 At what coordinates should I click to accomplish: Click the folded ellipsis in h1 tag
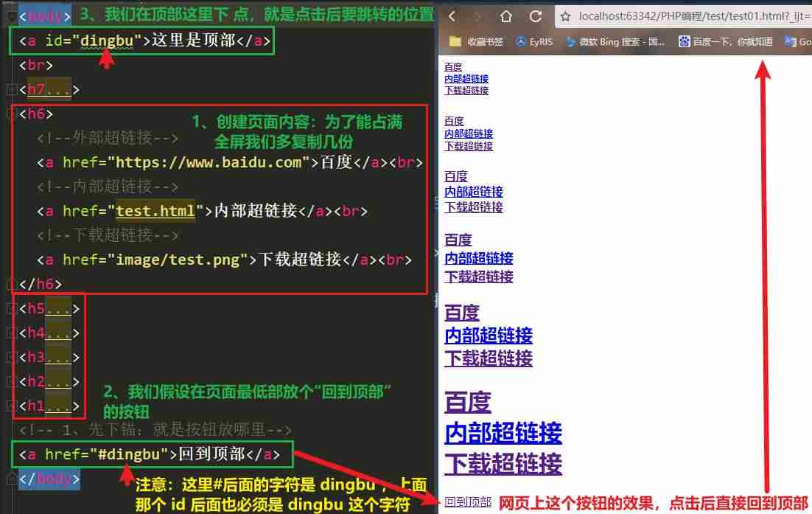click(58, 406)
